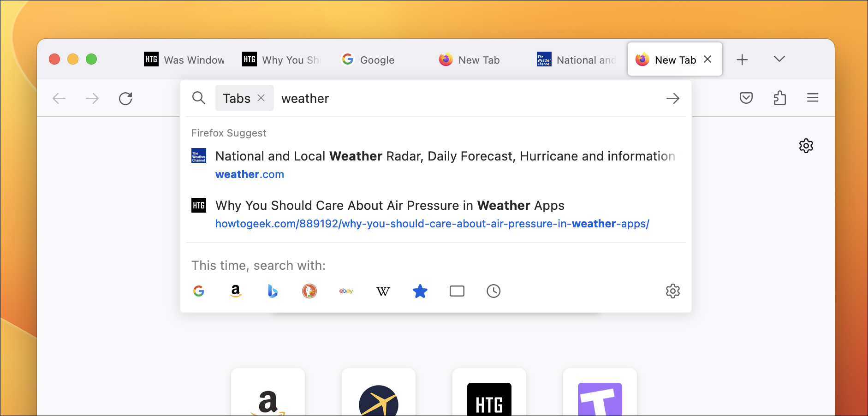Switch to the National and Local tab
The height and width of the screenshot is (416, 868).
click(577, 59)
